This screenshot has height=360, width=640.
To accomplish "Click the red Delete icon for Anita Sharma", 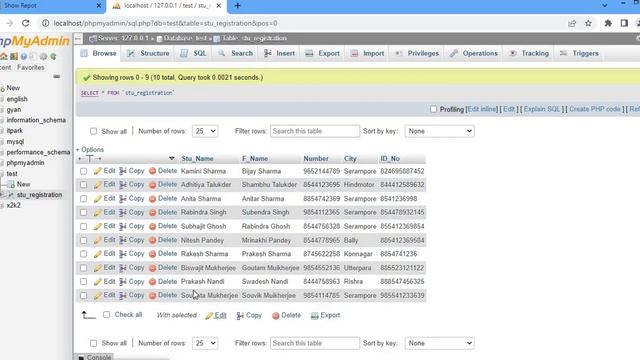I will 152,199.
